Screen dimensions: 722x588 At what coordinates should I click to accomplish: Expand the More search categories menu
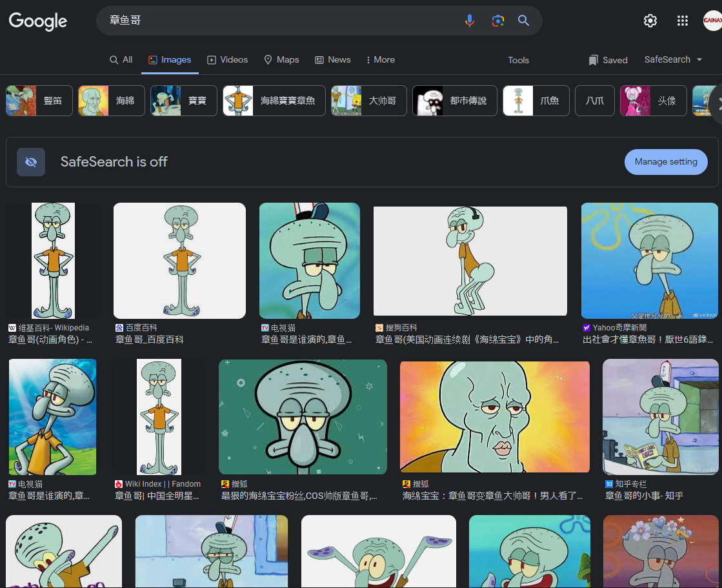pyautogui.click(x=380, y=60)
